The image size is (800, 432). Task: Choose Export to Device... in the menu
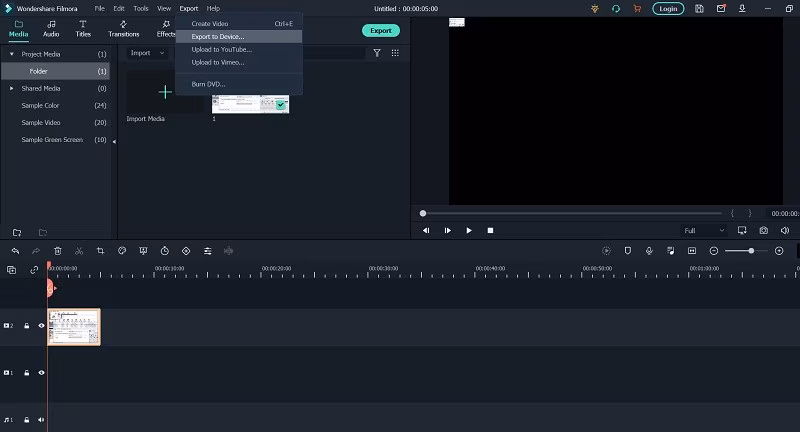pyautogui.click(x=239, y=37)
